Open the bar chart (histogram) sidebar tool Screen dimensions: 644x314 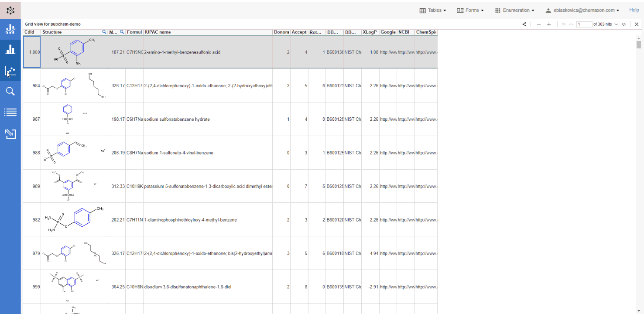[x=10, y=49]
